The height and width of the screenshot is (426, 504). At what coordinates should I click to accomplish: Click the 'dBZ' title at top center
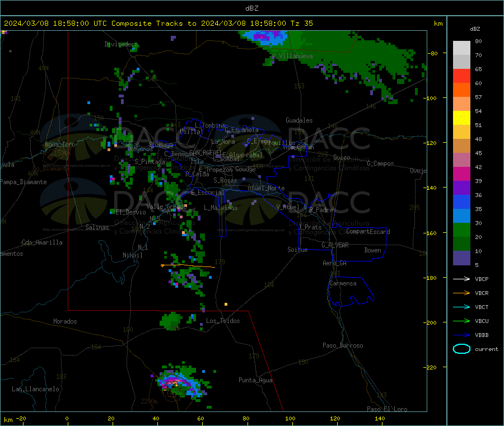[x=251, y=8]
